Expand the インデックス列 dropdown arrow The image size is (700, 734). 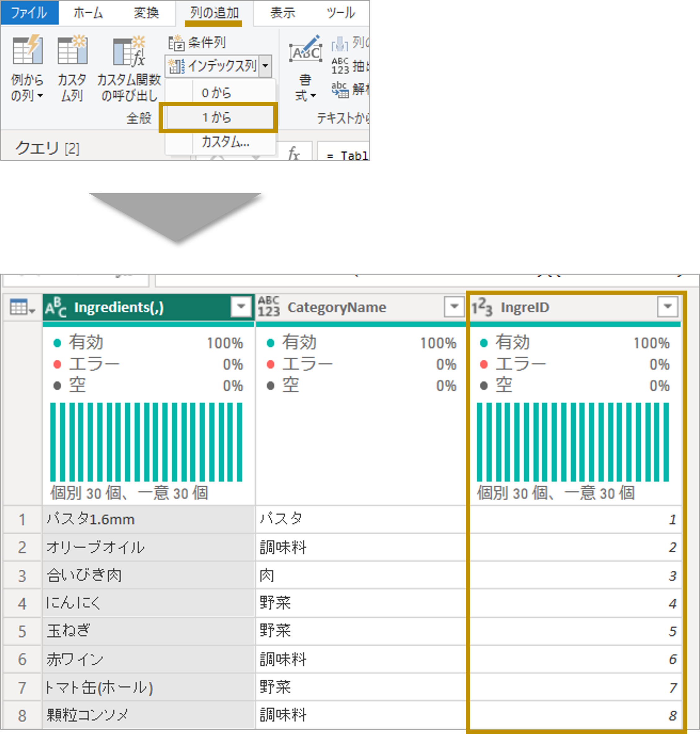pyautogui.click(x=265, y=66)
